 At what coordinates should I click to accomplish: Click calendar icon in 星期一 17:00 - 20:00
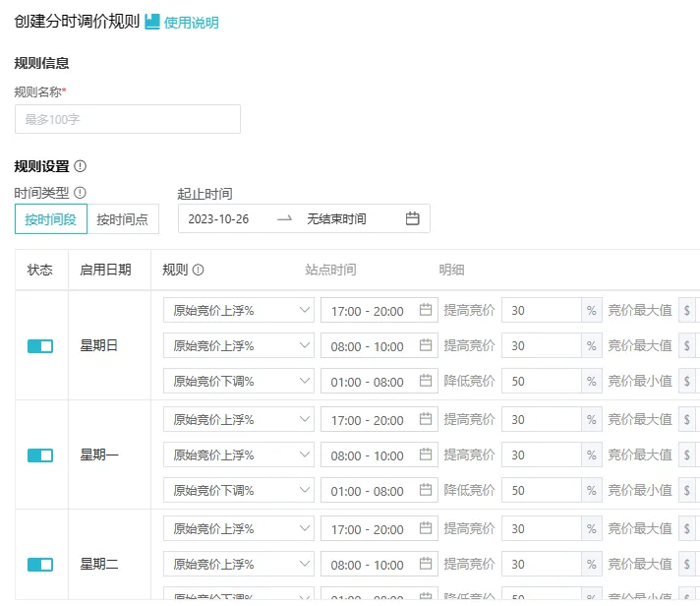tap(426, 419)
